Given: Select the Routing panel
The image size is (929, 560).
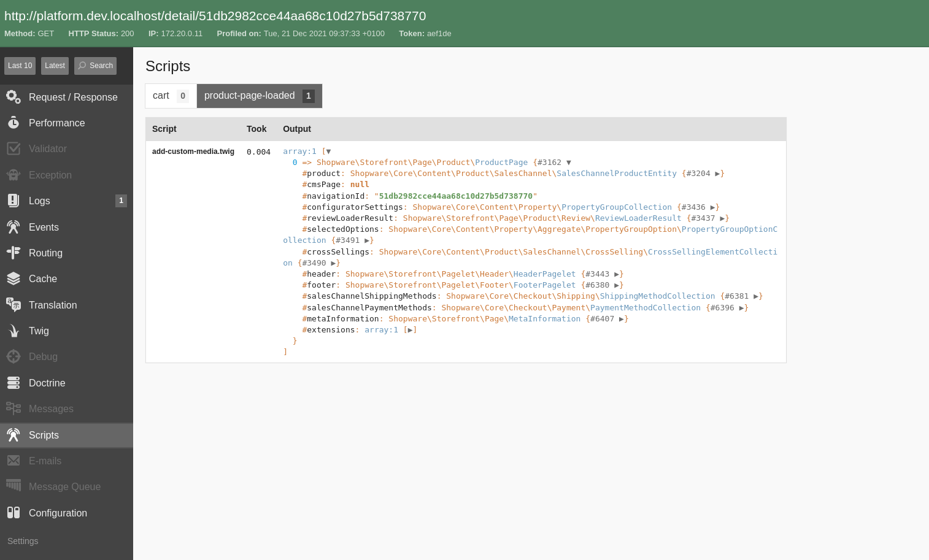Looking at the screenshot, I should (x=45, y=253).
